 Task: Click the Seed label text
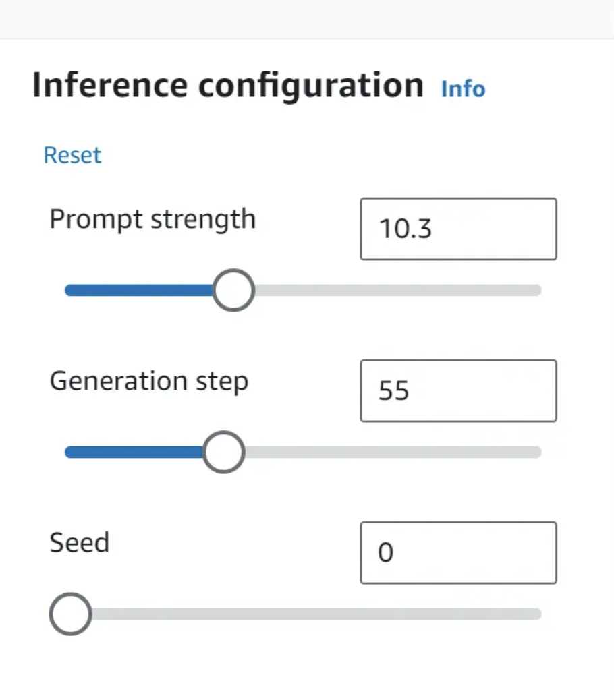(x=80, y=542)
